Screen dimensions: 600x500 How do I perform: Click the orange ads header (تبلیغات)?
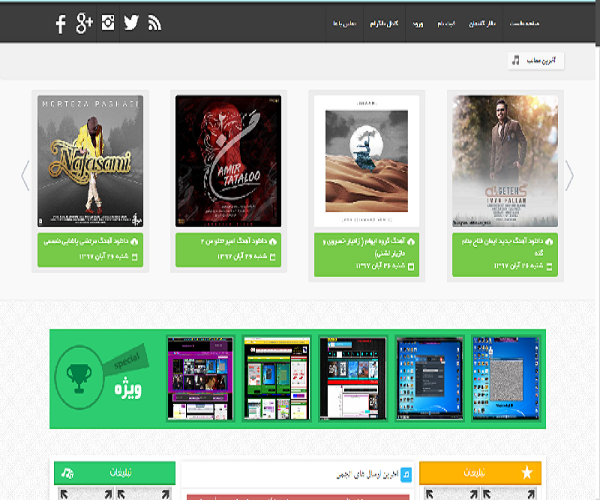tap(480, 473)
